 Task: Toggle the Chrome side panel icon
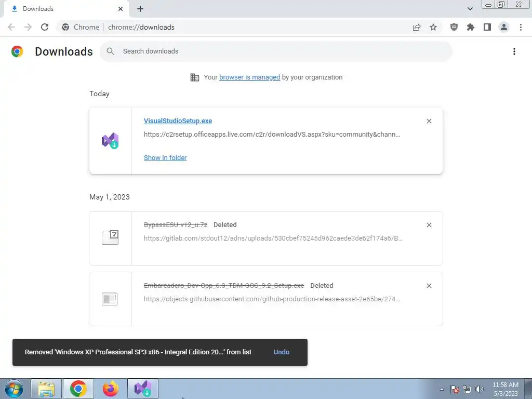pos(487,27)
